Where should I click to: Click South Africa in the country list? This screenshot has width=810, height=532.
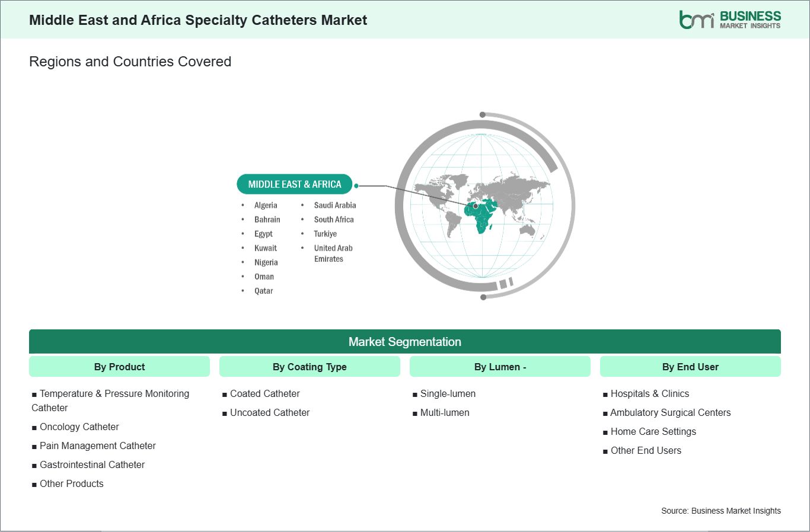[x=334, y=219]
